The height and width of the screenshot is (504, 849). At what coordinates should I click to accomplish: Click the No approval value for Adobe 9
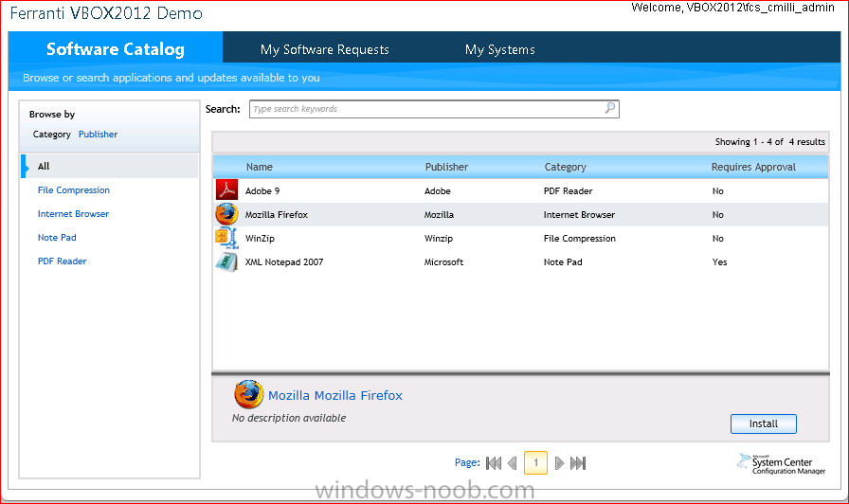718,191
